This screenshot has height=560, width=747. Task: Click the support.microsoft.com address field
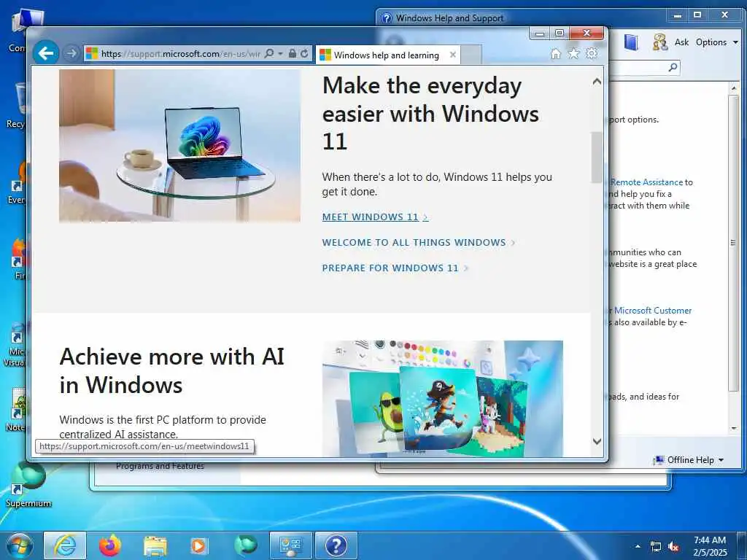[181, 53]
